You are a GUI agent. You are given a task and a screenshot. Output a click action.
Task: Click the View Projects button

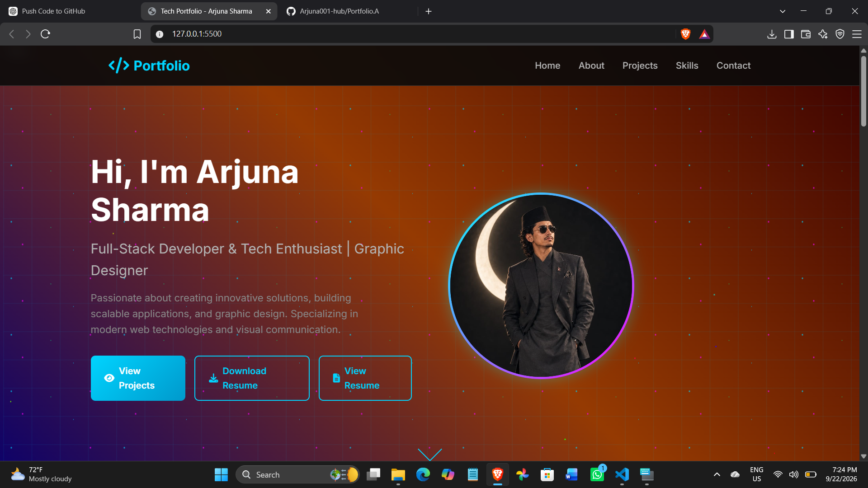click(x=138, y=378)
